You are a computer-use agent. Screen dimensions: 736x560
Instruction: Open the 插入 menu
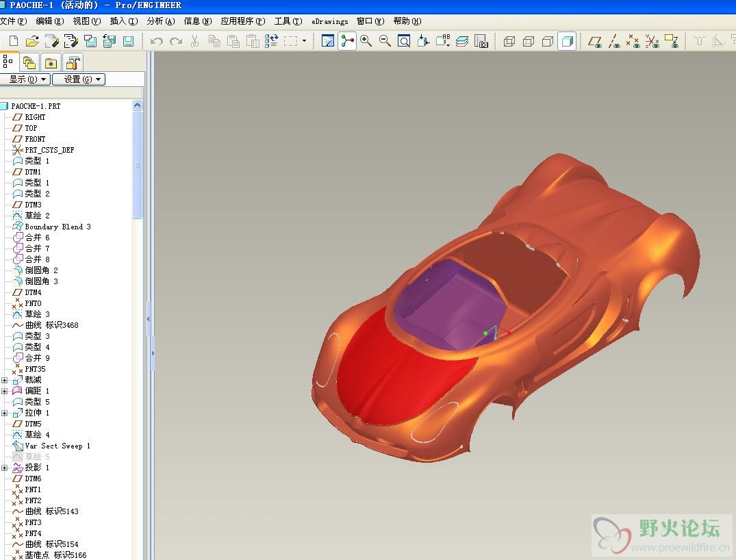coord(124,21)
